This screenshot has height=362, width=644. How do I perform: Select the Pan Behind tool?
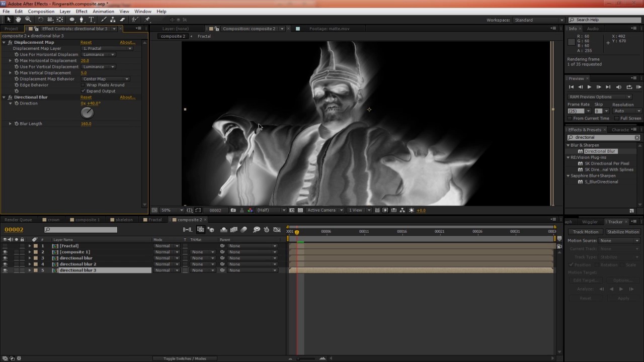tap(60, 20)
